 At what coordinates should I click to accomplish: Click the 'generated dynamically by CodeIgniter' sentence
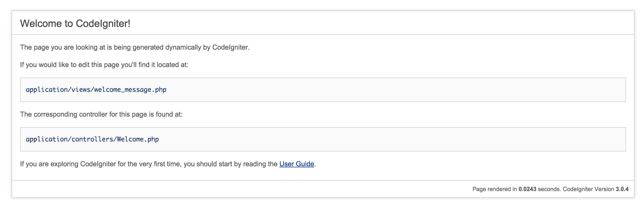[x=135, y=47]
